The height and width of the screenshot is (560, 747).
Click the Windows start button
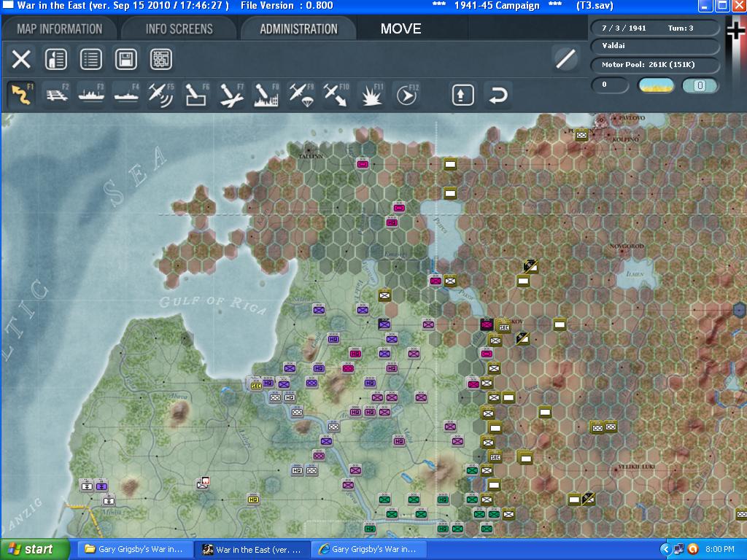click(34, 550)
